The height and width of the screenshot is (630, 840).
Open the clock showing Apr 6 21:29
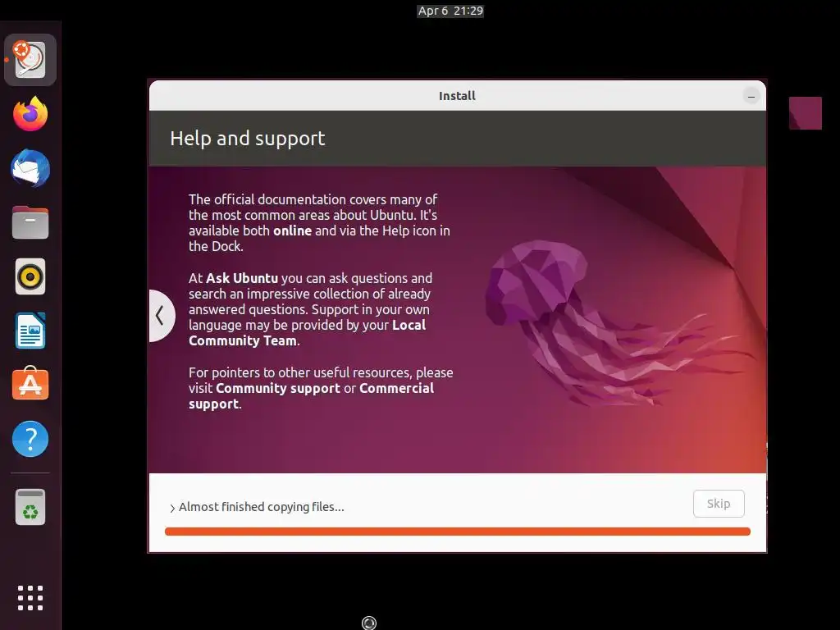coord(450,11)
